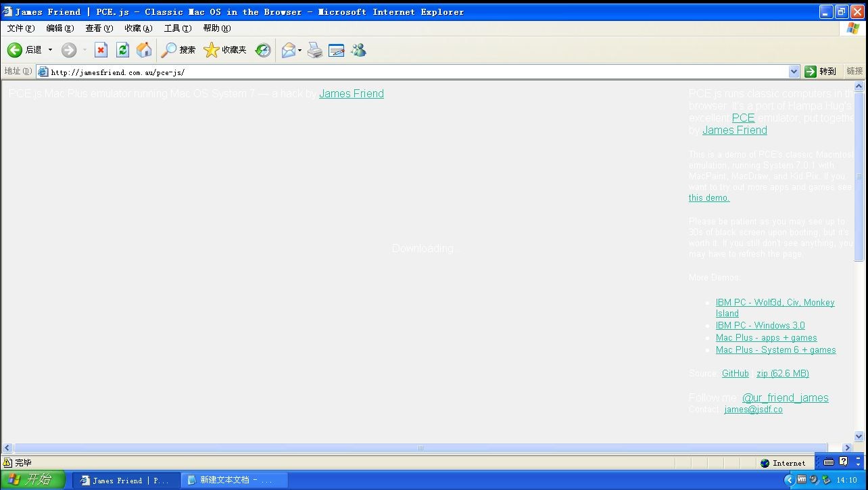Click the Links (链接) toolbar label
This screenshot has width=868, height=490.
click(855, 72)
